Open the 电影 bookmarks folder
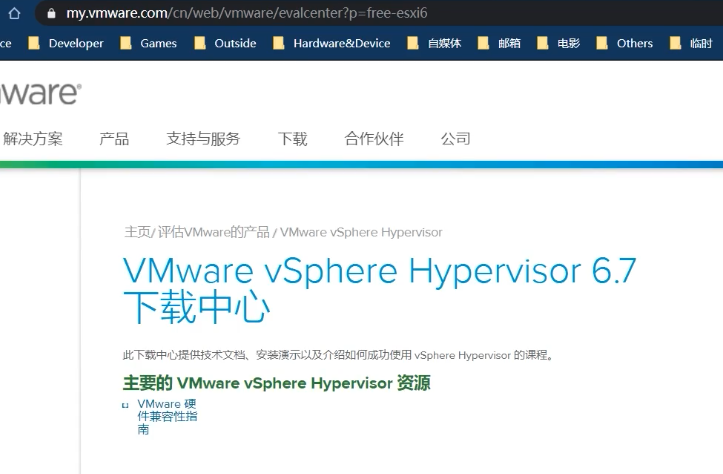The image size is (723, 474). 558,43
